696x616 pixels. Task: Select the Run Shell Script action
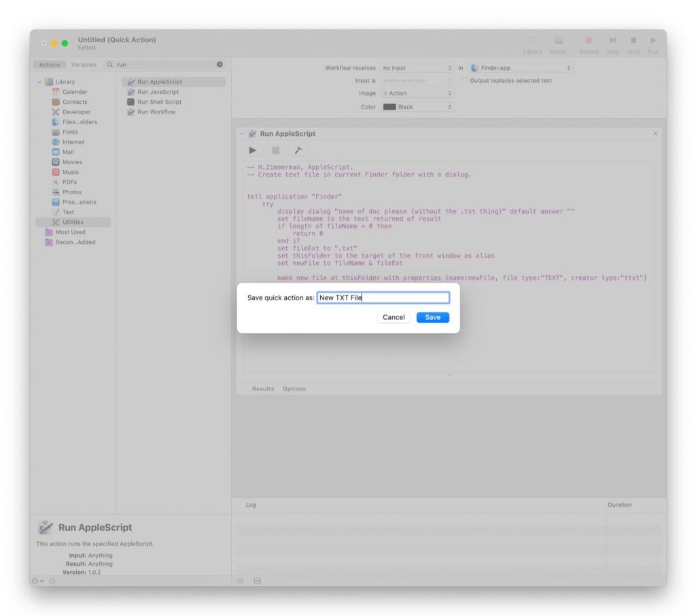159,102
